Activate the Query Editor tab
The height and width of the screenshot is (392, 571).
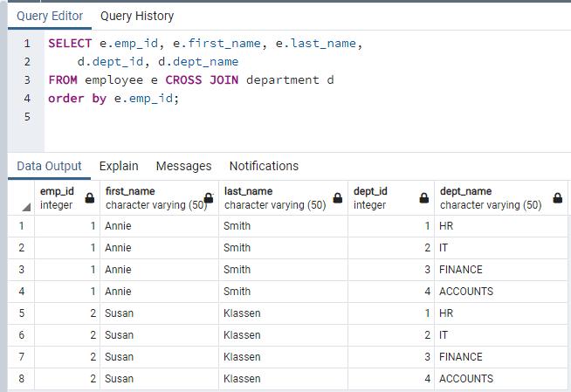(x=50, y=16)
